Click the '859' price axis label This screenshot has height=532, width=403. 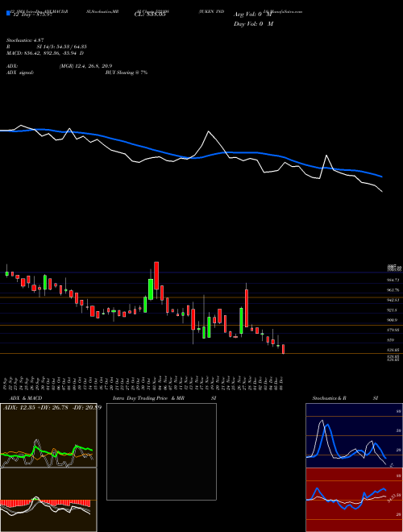390,339
